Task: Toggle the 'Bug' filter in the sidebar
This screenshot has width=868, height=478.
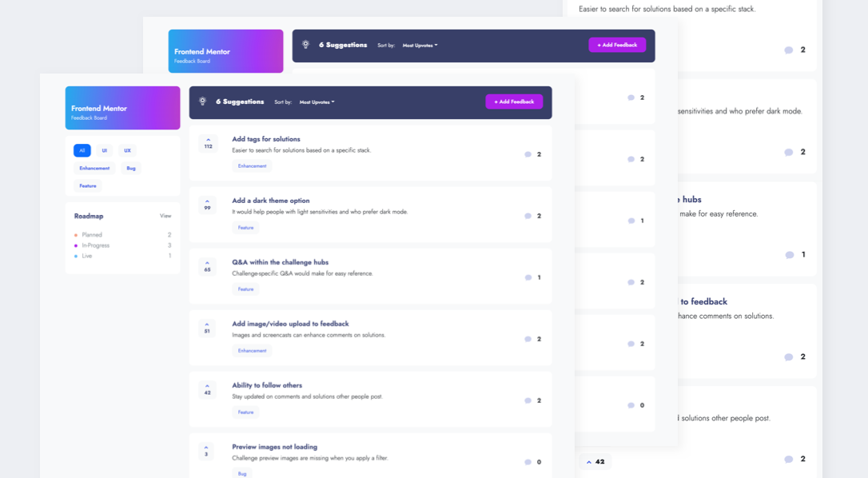Action: click(131, 169)
